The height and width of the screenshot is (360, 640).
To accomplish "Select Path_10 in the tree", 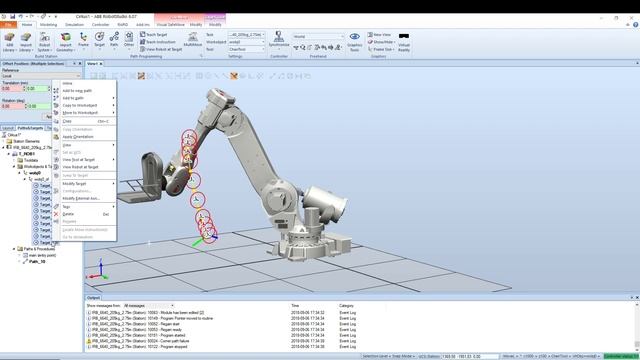I will (x=37, y=262).
